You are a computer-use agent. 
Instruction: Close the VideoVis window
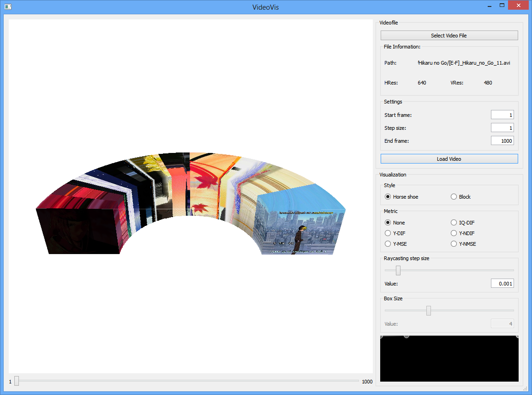pyautogui.click(x=519, y=6)
